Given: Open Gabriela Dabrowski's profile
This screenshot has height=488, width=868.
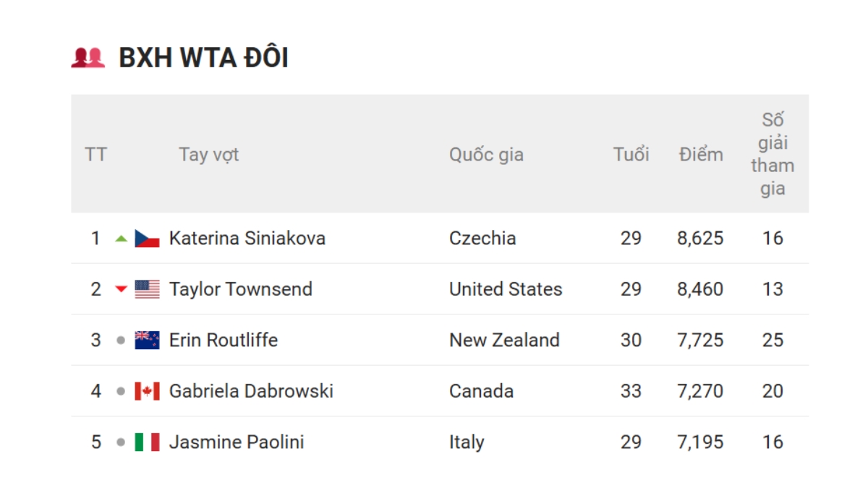Looking at the screenshot, I should tap(251, 391).
